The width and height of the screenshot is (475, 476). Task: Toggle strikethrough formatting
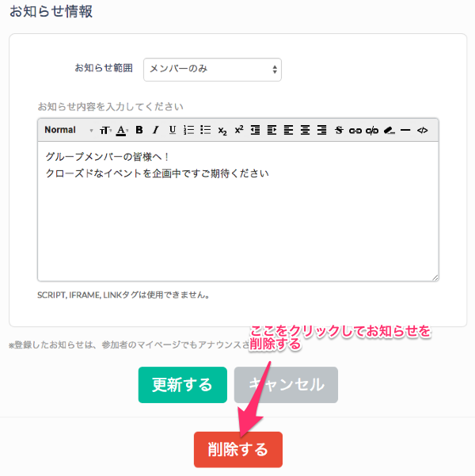point(339,130)
